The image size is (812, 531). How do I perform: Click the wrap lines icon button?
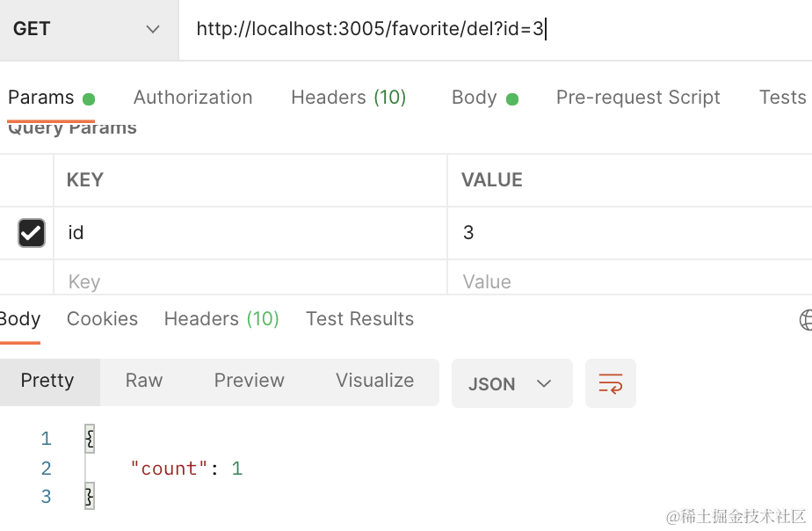610,383
